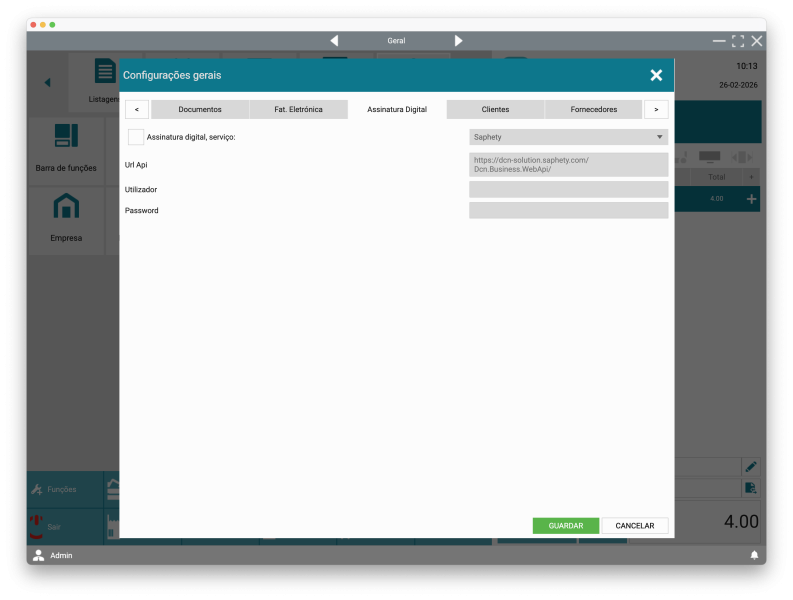793x600 pixels.
Task: Click the Cancelar button
Action: click(634, 526)
